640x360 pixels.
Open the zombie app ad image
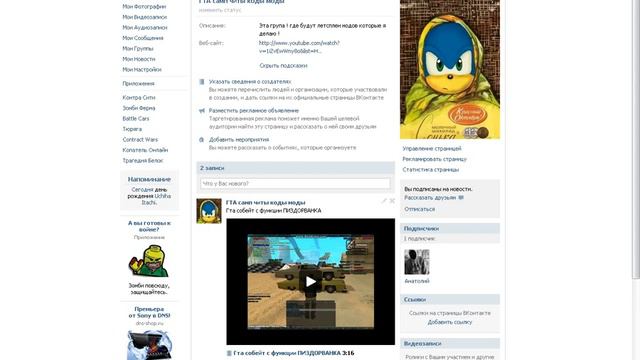[149, 261]
